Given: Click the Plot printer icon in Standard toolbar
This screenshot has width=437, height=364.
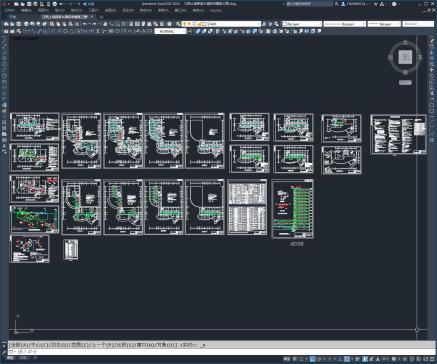Looking at the screenshot, I should tap(27, 24).
